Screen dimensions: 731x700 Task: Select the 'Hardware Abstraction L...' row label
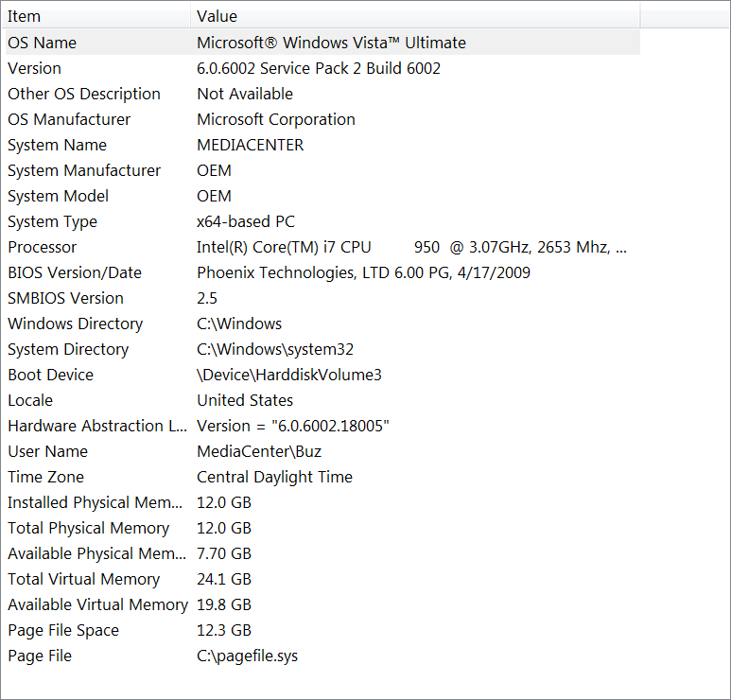[97, 427]
